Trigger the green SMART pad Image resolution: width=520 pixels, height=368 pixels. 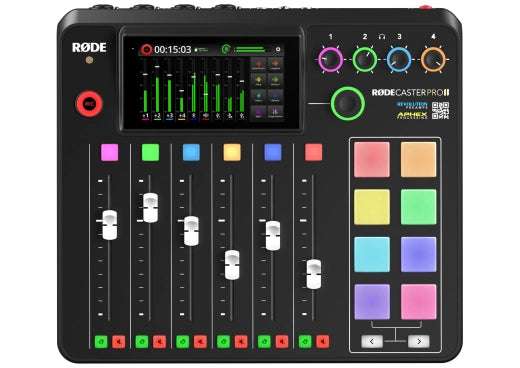[418, 207]
